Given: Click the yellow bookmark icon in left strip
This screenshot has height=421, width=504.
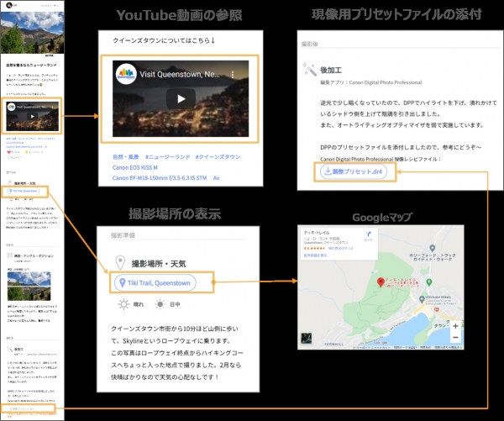Looking at the screenshot, I should coord(26,152).
